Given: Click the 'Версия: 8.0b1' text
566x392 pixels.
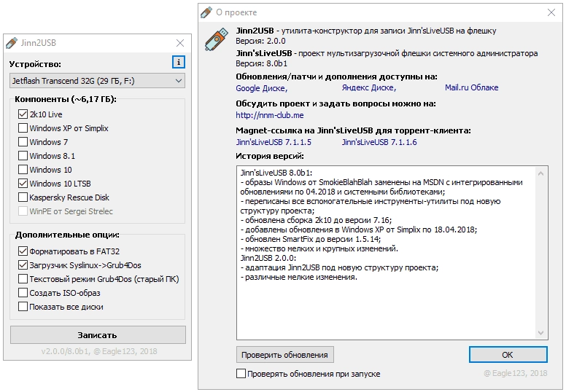Looking at the screenshot, I should point(262,64).
